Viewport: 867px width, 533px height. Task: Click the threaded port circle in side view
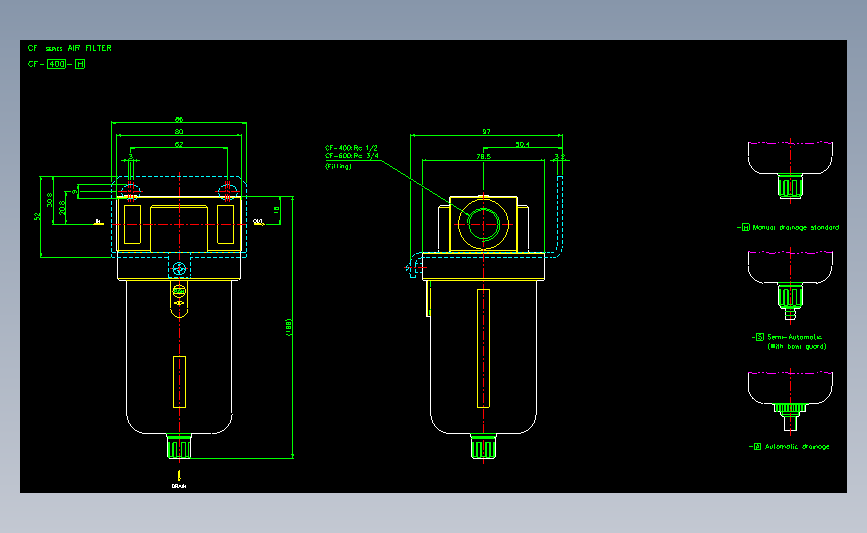tap(483, 224)
